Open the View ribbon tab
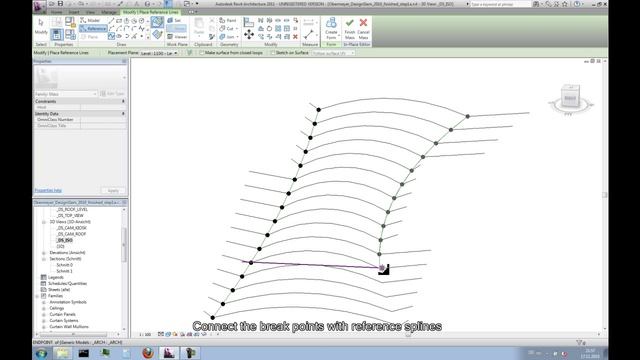This screenshot has height=360, width=640. 90,12
